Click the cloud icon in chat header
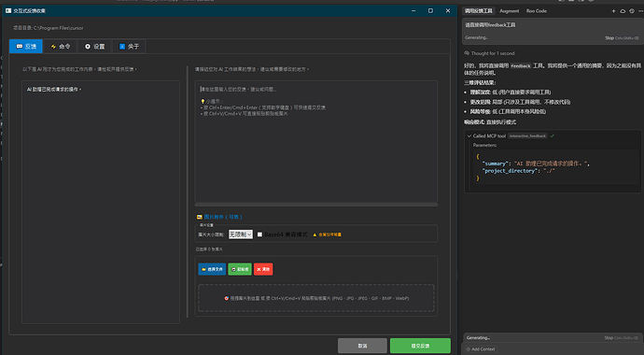Screen dimensions: 644x355 pyautogui.click(x=623, y=11)
